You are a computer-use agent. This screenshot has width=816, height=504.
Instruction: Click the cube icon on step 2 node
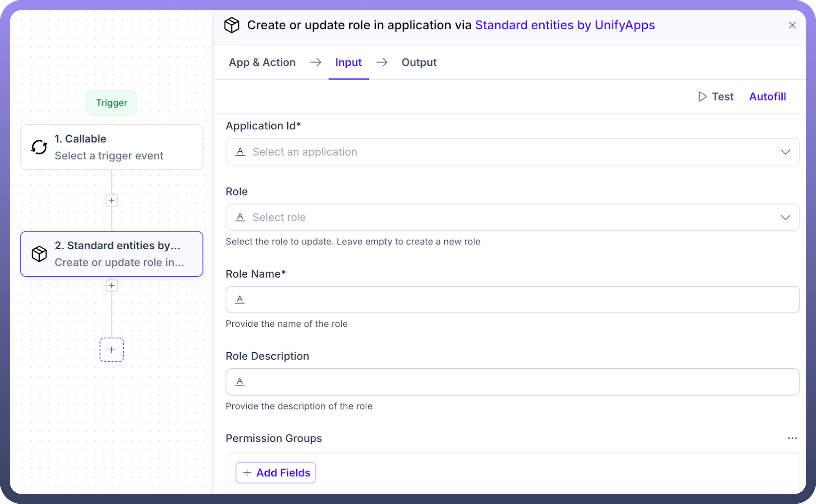click(39, 254)
